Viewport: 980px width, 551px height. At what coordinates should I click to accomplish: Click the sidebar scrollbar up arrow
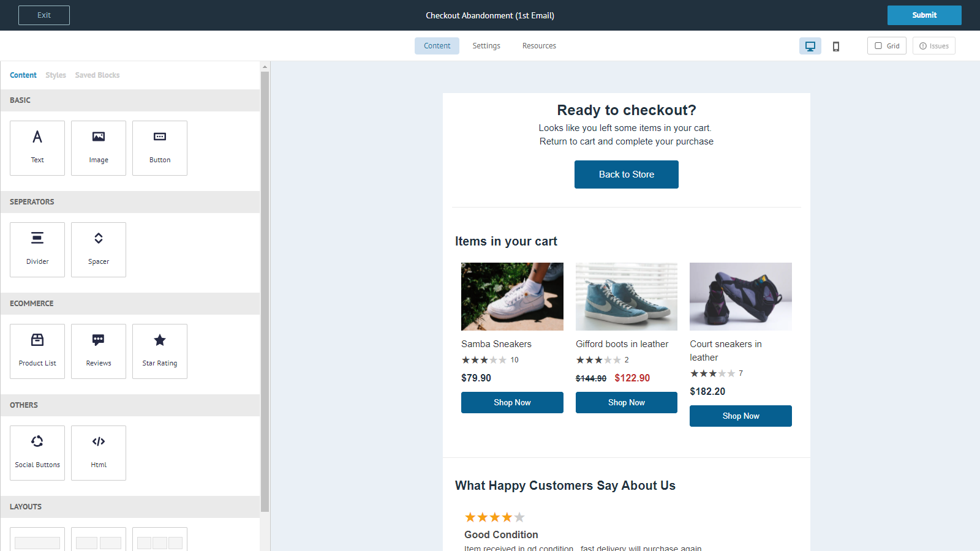click(x=265, y=67)
